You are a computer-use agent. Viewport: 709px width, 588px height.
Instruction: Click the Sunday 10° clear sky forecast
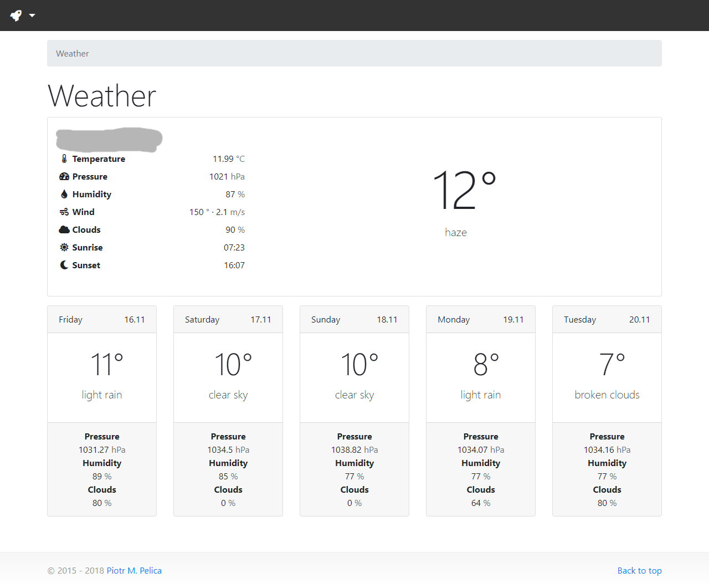pyautogui.click(x=354, y=377)
